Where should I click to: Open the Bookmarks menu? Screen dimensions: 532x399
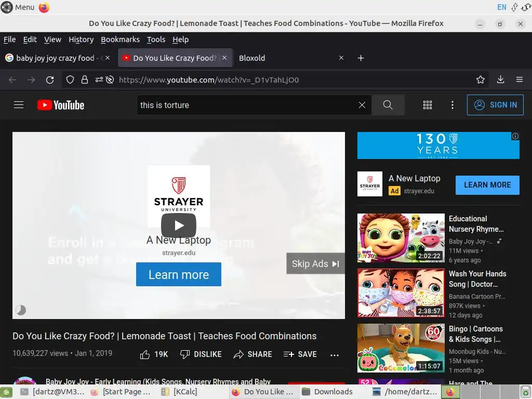(x=120, y=39)
